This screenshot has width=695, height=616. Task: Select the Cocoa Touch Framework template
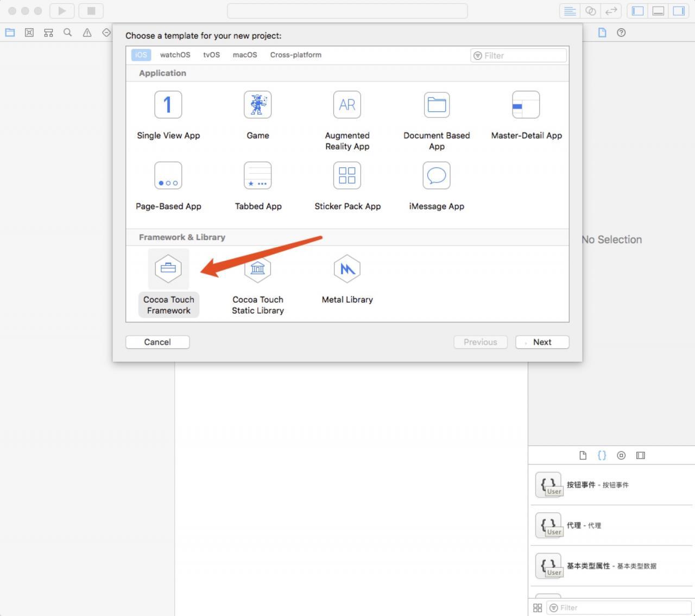(168, 283)
